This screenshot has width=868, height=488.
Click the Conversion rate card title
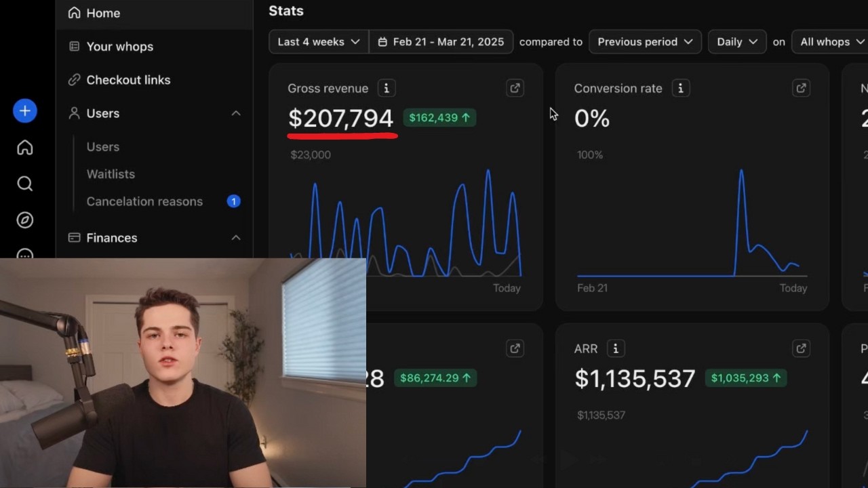pos(618,88)
